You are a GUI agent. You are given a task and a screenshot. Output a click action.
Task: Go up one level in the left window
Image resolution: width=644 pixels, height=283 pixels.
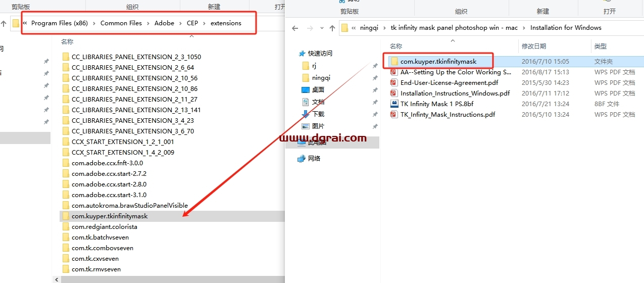3,23
